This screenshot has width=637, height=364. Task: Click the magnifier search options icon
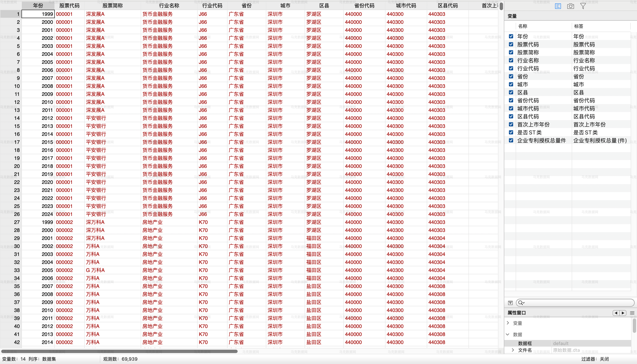tap(521, 303)
